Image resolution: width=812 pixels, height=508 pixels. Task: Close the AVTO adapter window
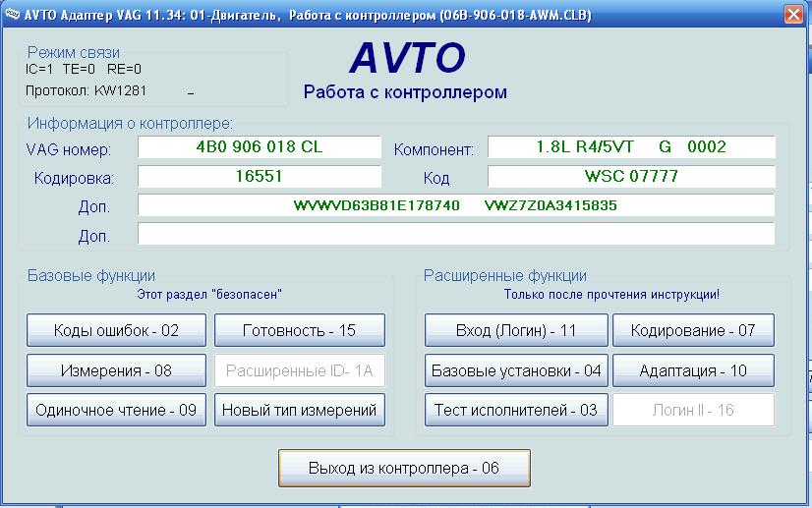(793, 14)
